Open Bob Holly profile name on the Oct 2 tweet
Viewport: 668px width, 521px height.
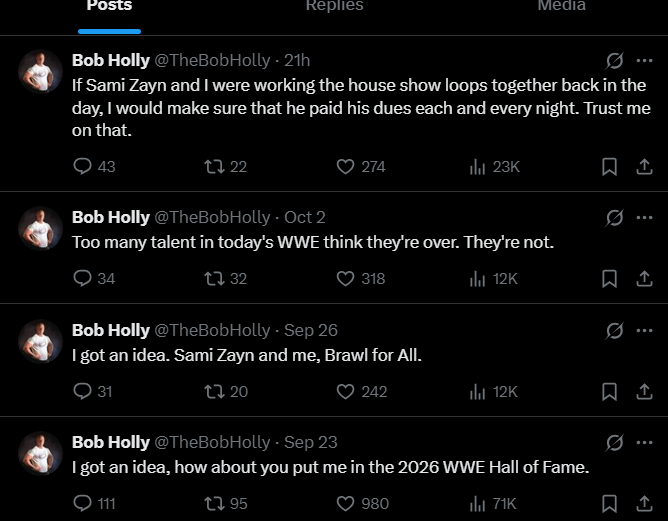pyautogui.click(x=110, y=217)
